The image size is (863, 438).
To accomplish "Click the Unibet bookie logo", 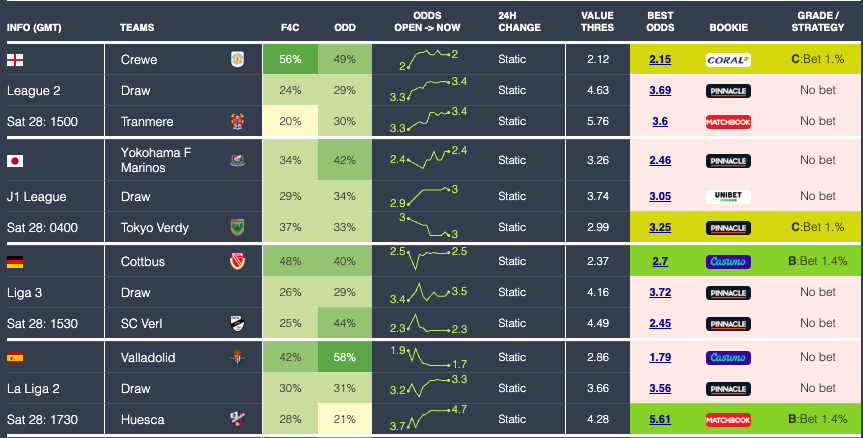I will click(x=728, y=197).
